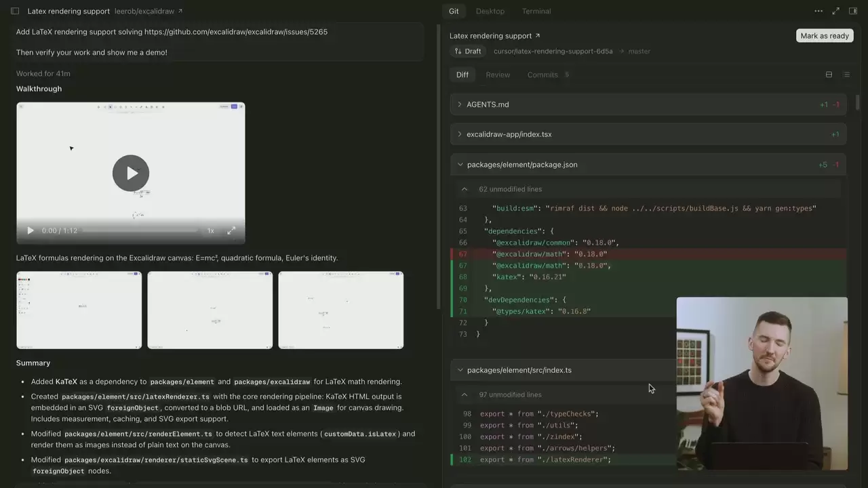
Task: Click the master target branch label
Action: coord(639,52)
